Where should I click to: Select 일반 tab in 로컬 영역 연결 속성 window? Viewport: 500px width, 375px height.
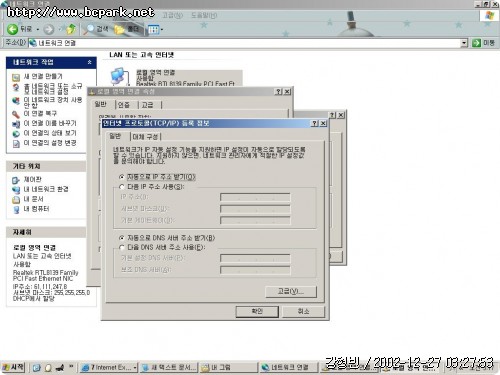101,104
